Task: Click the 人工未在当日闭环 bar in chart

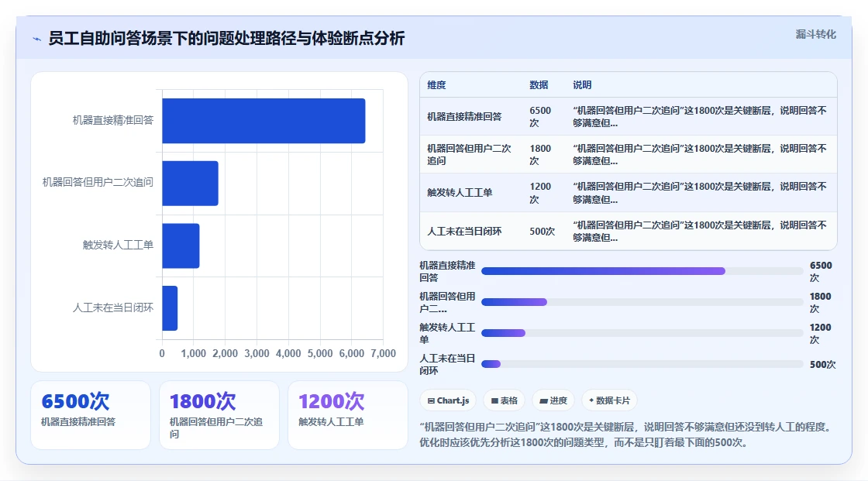Action: [x=170, y=308]
